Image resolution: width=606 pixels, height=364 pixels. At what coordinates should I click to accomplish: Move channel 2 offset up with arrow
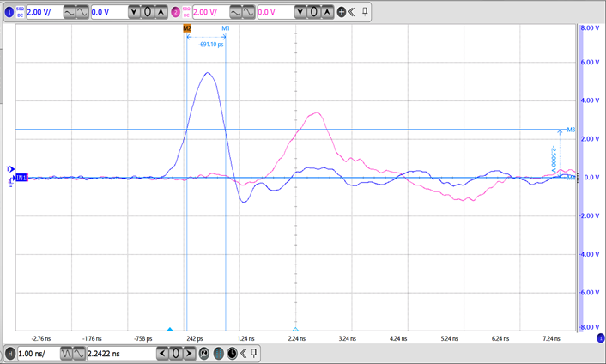click(x=327, y=12)
